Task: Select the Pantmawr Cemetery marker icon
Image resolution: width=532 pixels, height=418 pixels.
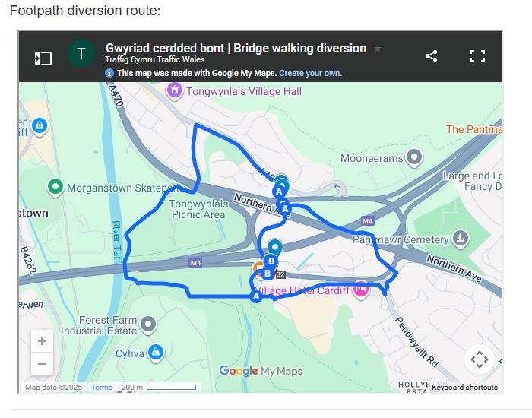Action: coord(460,239)
